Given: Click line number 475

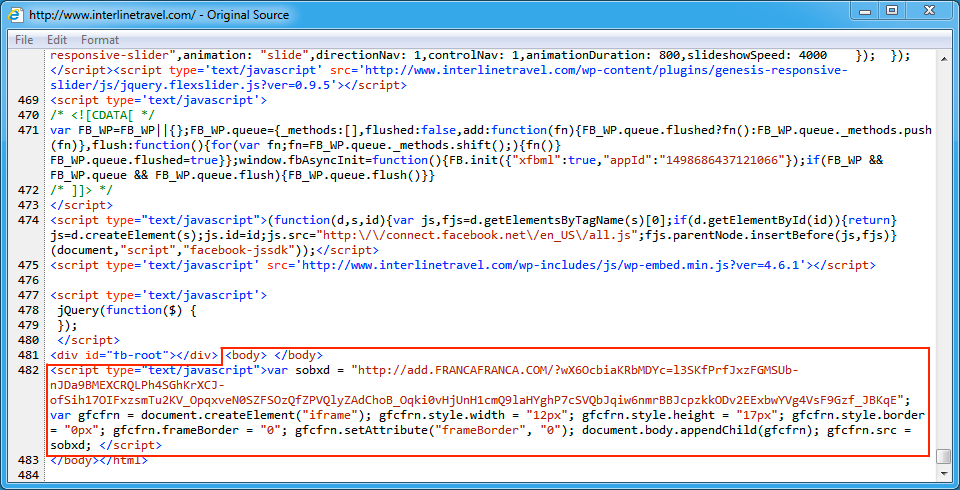Looking at the screenshot, I should tap(28, 265).
